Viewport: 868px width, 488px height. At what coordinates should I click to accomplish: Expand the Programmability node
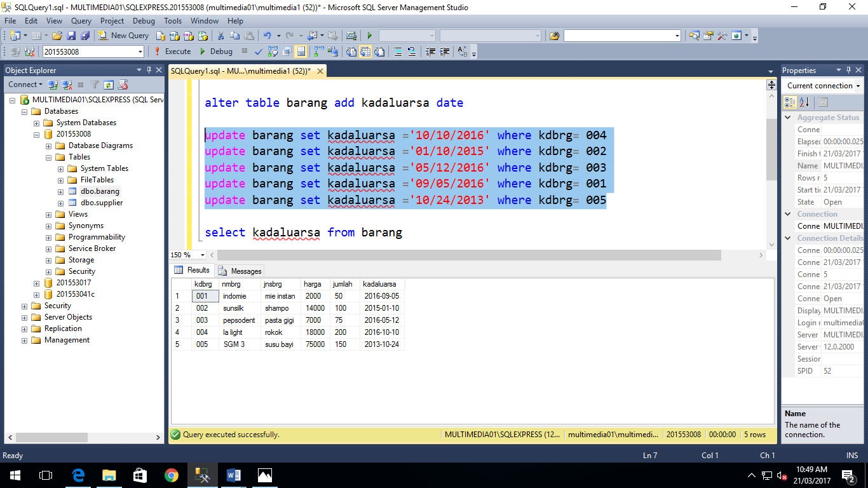click(x=49, y=237)
